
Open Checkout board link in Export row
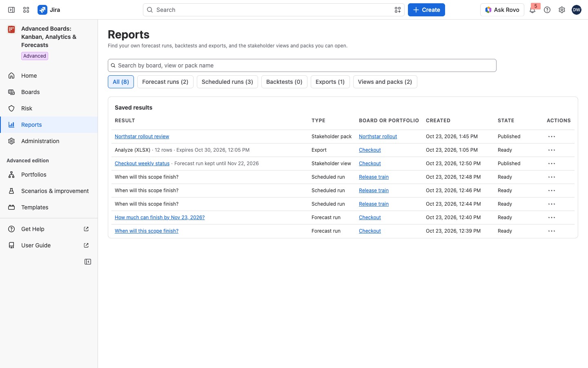tap(370, 150)
